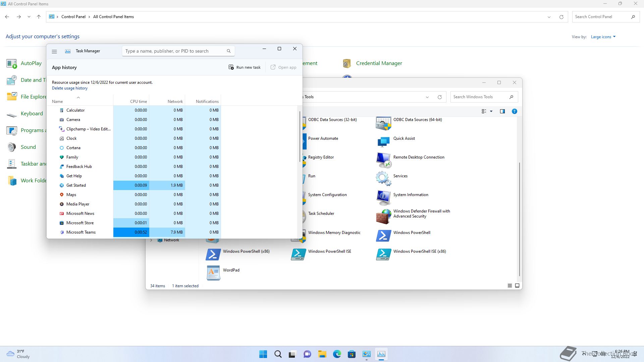Click Open app button in Task Manager
The width and height of the screenshot is (644, 362).
coord(283,67)
